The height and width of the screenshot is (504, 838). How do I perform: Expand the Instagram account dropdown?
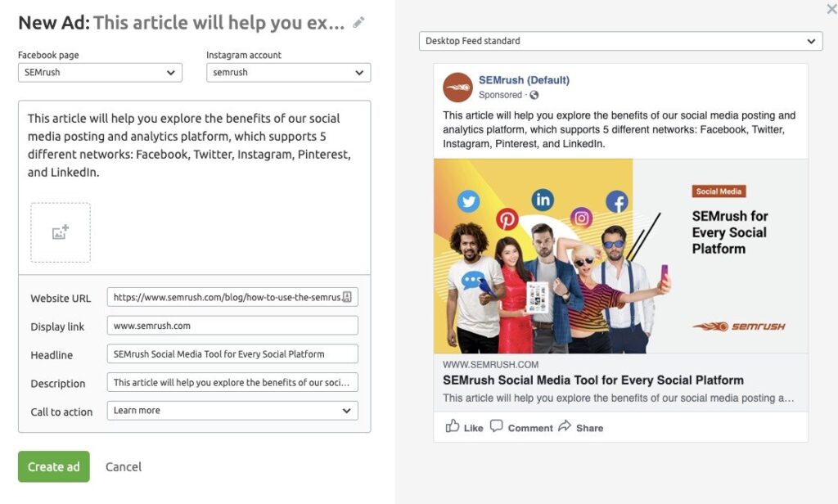pyautogui.click(x=288, y=72)
